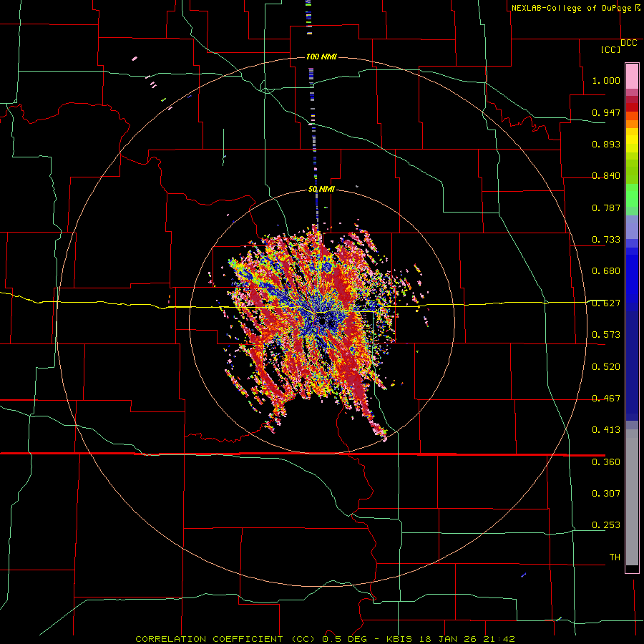The width and height of the screenshot is (644, 644).
Task: Select the 0.893 scale value
Action: pyautogui.click(x=606, y=144)
